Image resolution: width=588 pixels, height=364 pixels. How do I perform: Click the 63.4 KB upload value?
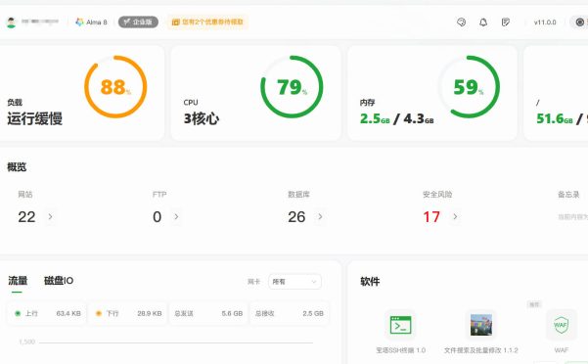pos(68,313)
